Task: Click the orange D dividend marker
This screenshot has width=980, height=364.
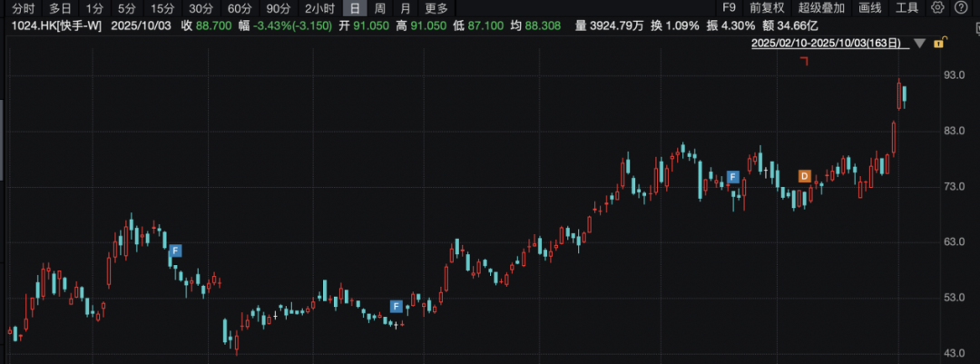Action: point(804,176)
